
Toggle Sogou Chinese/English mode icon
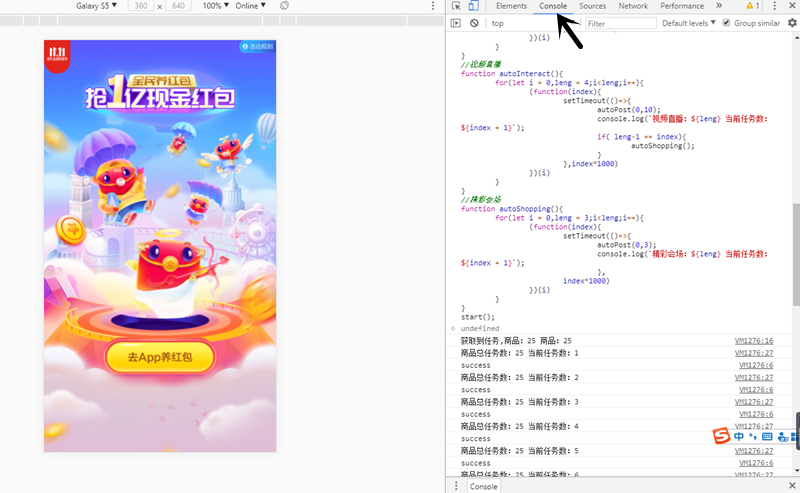739,436
